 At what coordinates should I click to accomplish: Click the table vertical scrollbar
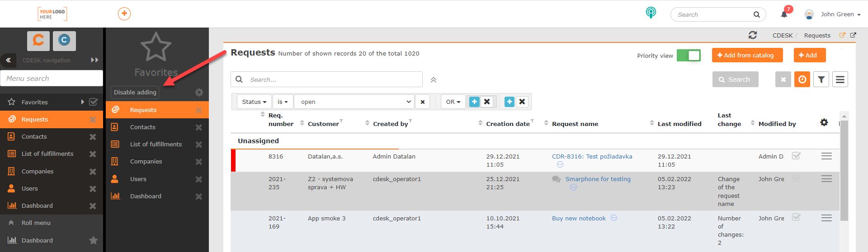844,171
